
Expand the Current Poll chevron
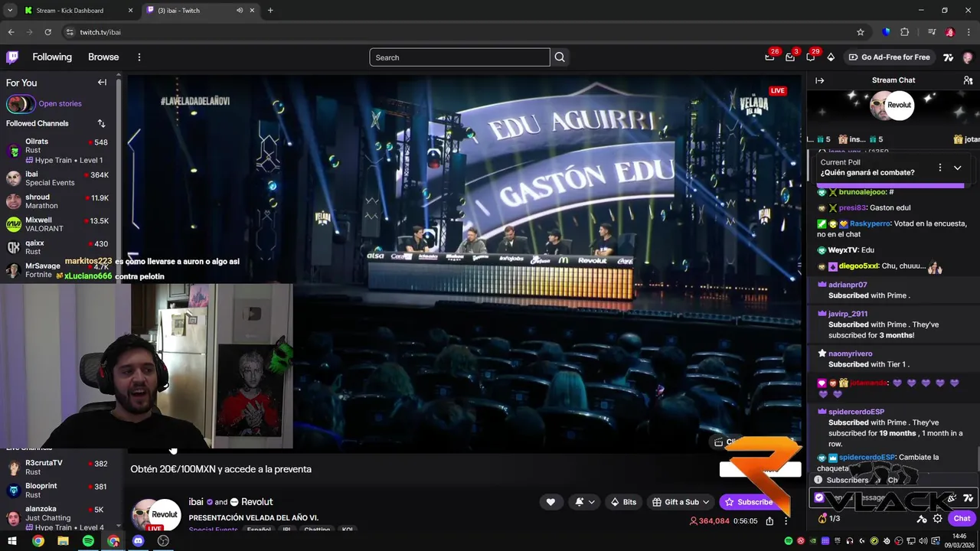pyautogui.click(x=957, y=168)
